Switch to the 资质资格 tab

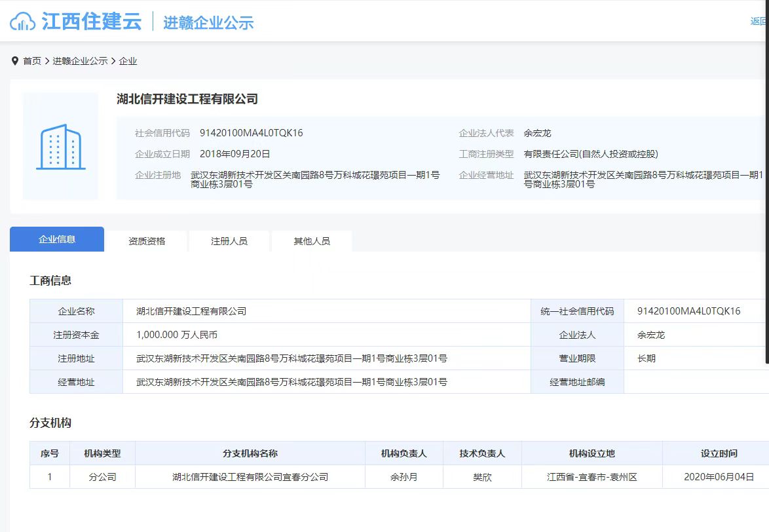(x=147, y=241)
